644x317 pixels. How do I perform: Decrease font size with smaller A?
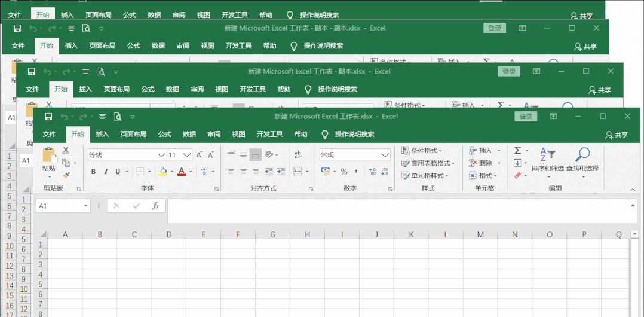coord(211,155)
